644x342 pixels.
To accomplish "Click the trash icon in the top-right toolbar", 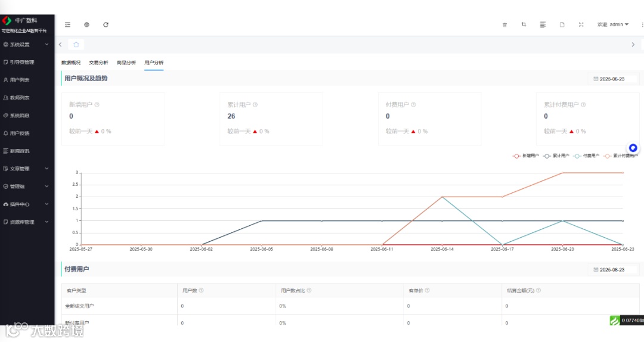I will click(505, 24).
